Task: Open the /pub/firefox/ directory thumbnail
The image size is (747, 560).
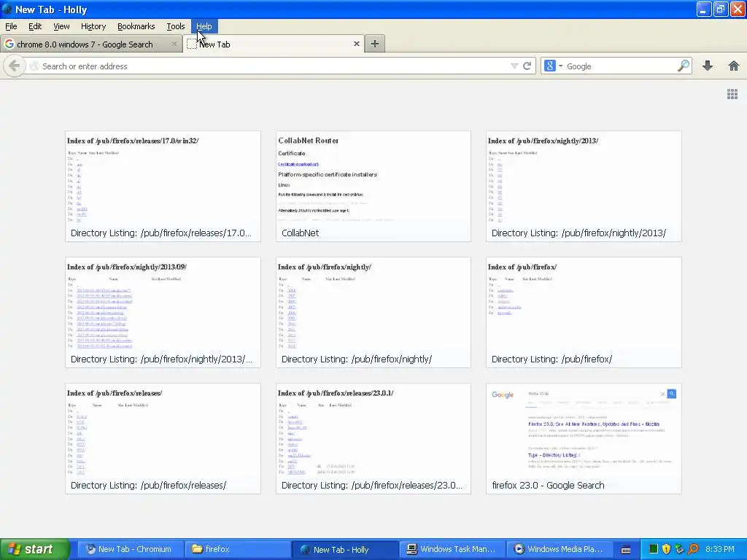Action: pyautogui.click(x=584, y=312)
